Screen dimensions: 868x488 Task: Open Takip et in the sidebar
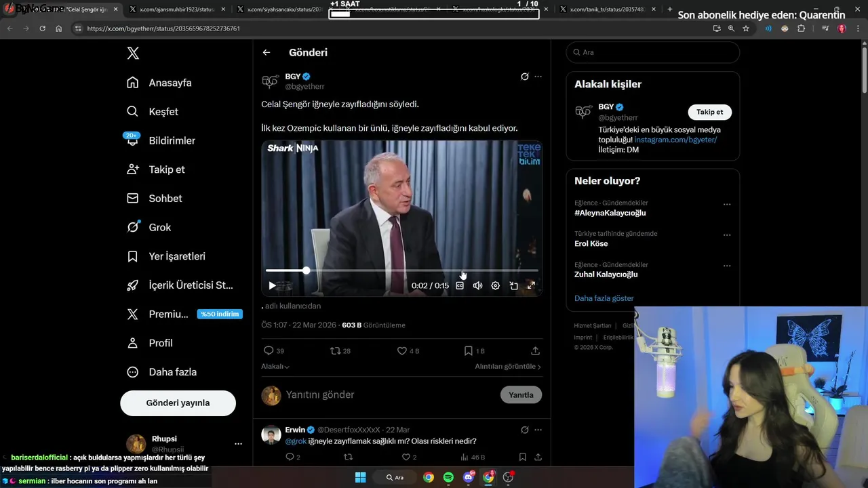pos(155,169)
